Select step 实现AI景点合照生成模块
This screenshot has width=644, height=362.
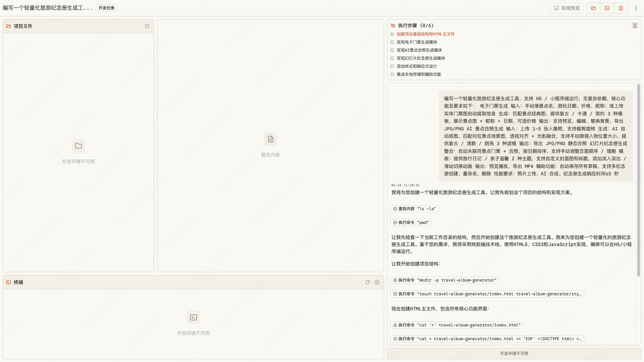pos(419,50)
